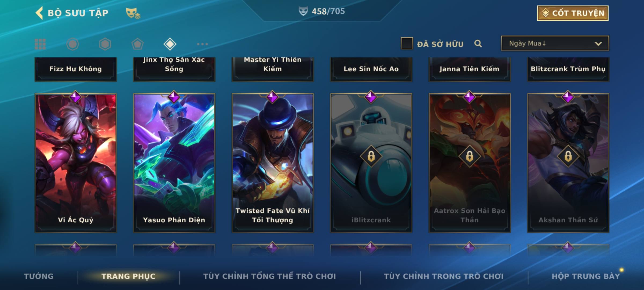Image resolution: width=644 pixels, height=290 pixels.
Task: Toggle the Đã Sở Hữu checkbox
Action: coord(407,44)
